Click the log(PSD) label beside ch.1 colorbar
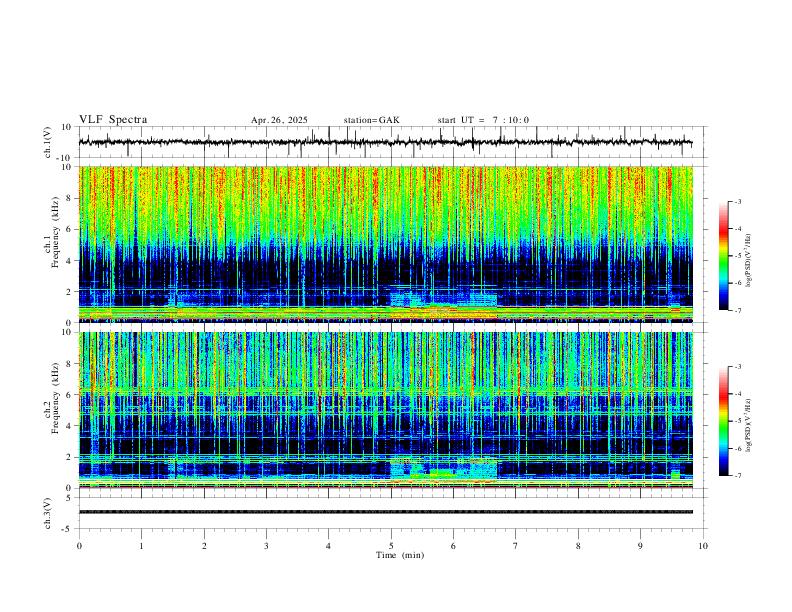This screenshot has width=792, height=612. [748, 261]
